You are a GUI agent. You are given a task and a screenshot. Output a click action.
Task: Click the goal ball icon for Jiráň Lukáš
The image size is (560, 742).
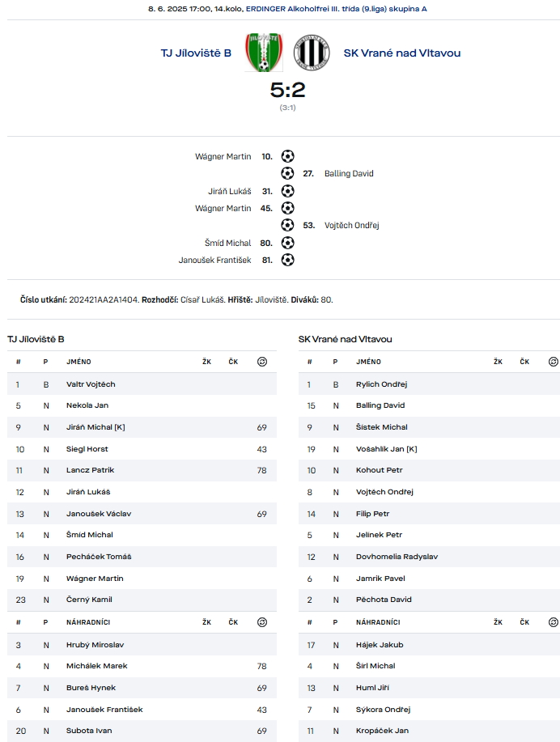coord(288,191)
